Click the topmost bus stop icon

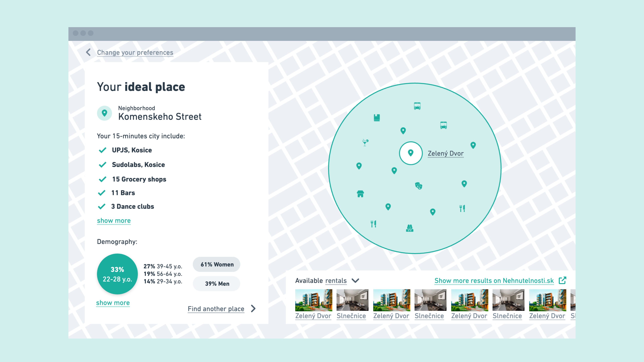point(417,106)
